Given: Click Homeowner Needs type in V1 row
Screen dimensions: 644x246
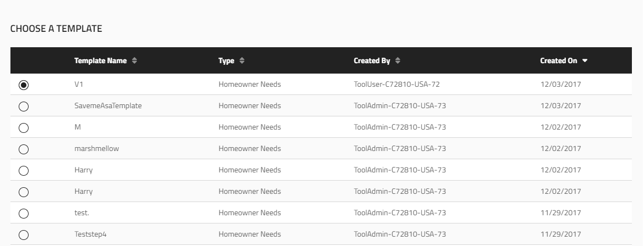Looking at the screenshot, I should coord(250,85).
